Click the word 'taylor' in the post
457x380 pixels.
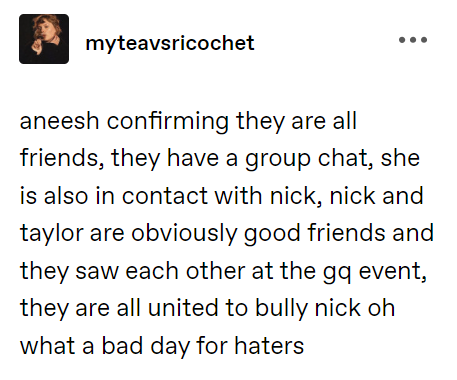point(51,233)
